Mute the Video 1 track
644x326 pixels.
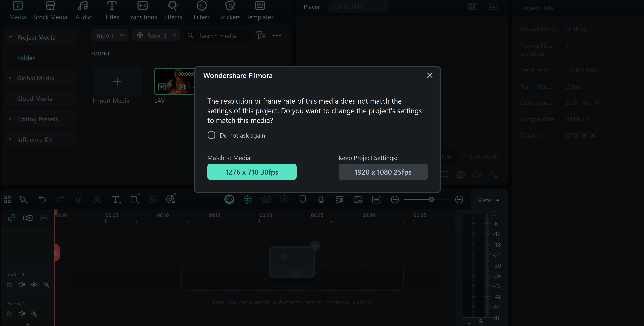coord(22,285)
